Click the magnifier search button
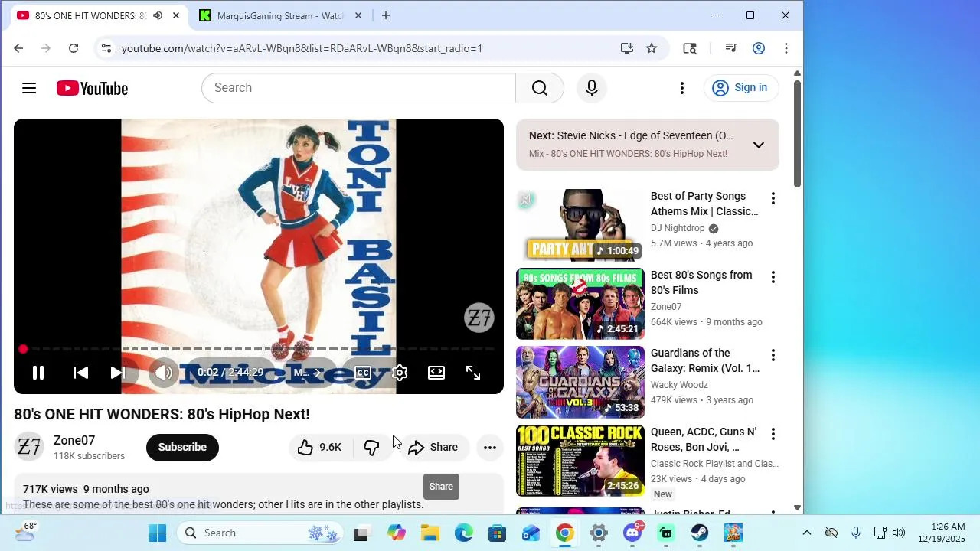 coord(540,88)
